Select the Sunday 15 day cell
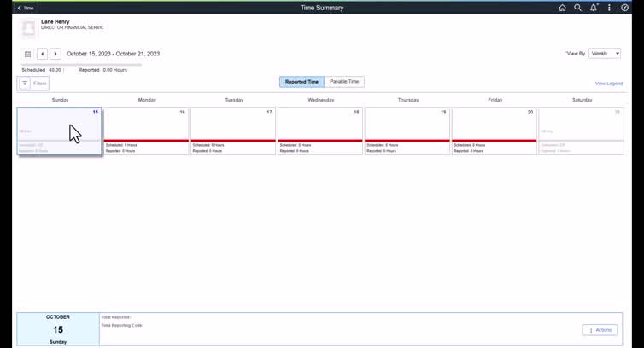The height and width of the screenshot is (348, 644). [x=59, y=131]
